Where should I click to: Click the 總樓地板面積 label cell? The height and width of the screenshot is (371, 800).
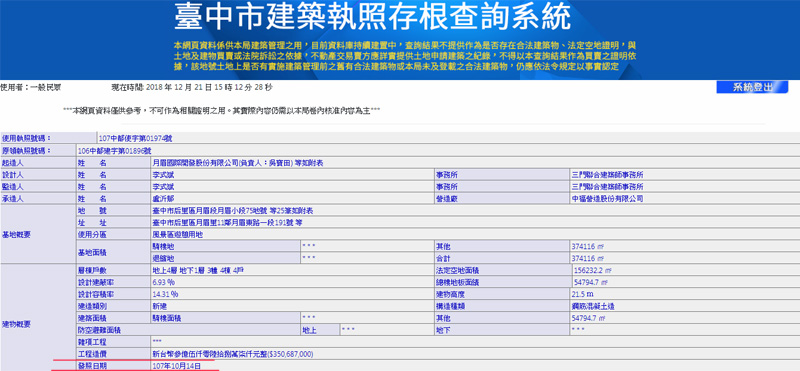click(502, 282)
